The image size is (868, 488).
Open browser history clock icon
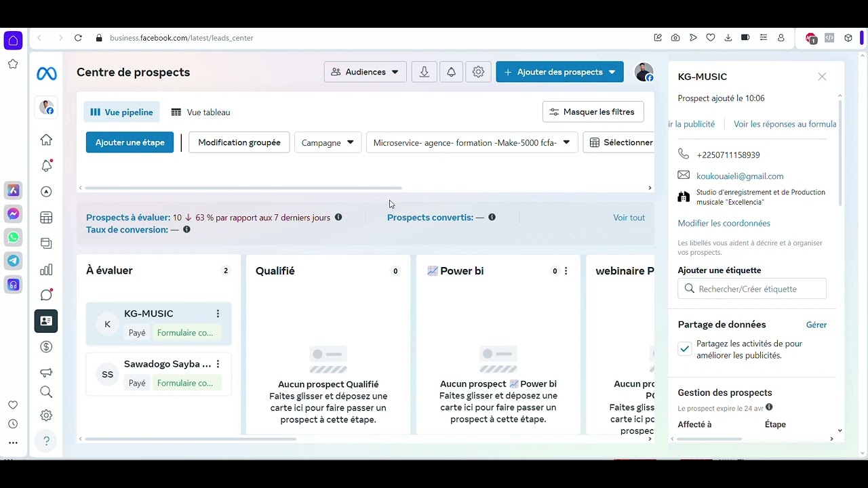(13, 424)
